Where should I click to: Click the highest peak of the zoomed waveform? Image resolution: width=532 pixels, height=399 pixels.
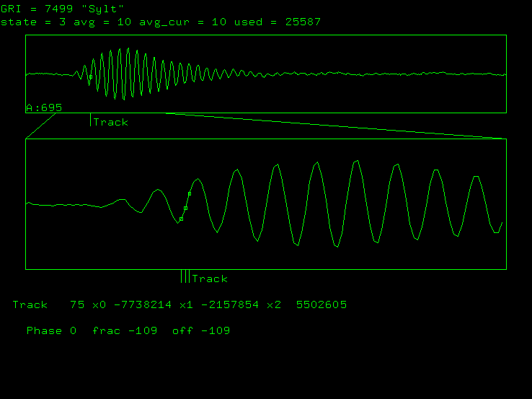point(357,161)
